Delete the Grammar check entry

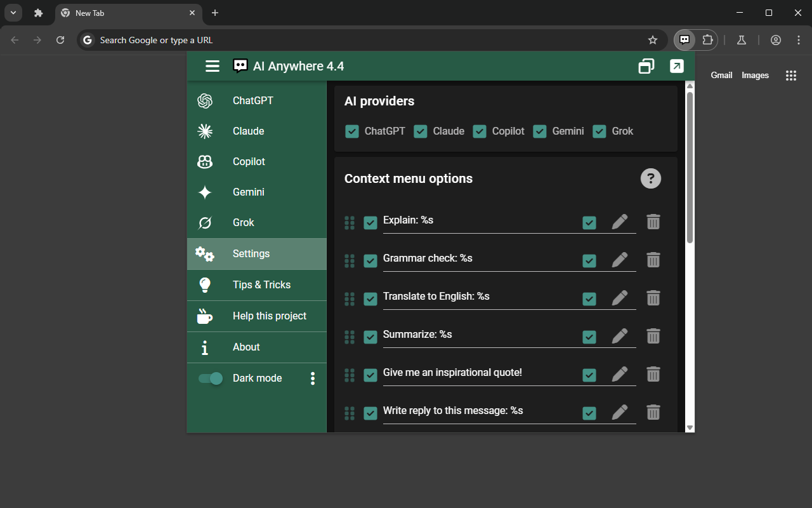[653, 260]
